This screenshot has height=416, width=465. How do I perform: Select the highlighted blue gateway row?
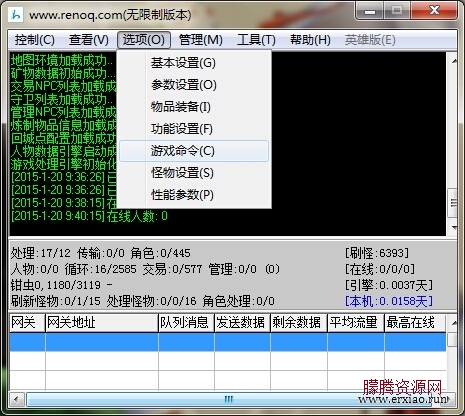pyautogui.click(x=228, y=342)
